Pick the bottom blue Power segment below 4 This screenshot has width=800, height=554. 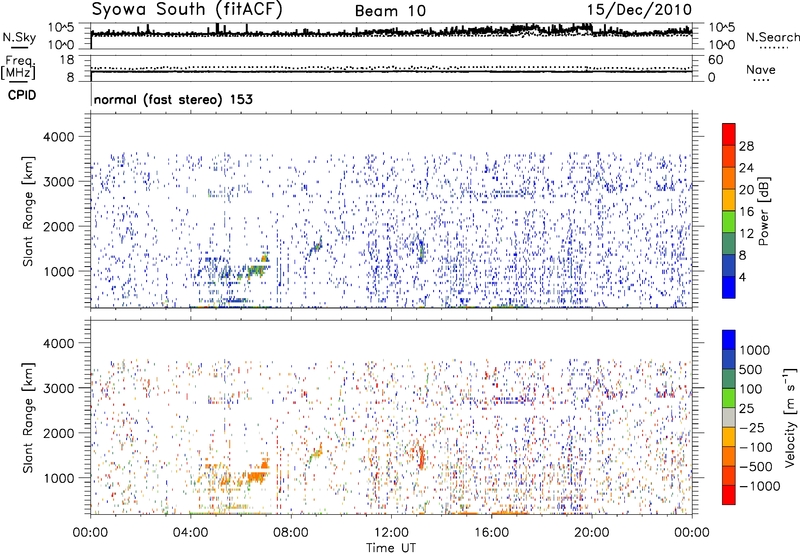(x=729, y=288)
